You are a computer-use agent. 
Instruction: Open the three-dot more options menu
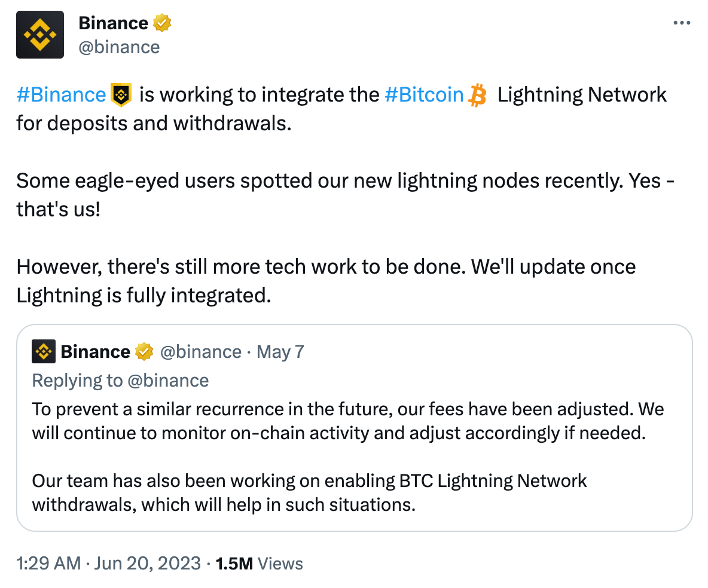[682, 23]
